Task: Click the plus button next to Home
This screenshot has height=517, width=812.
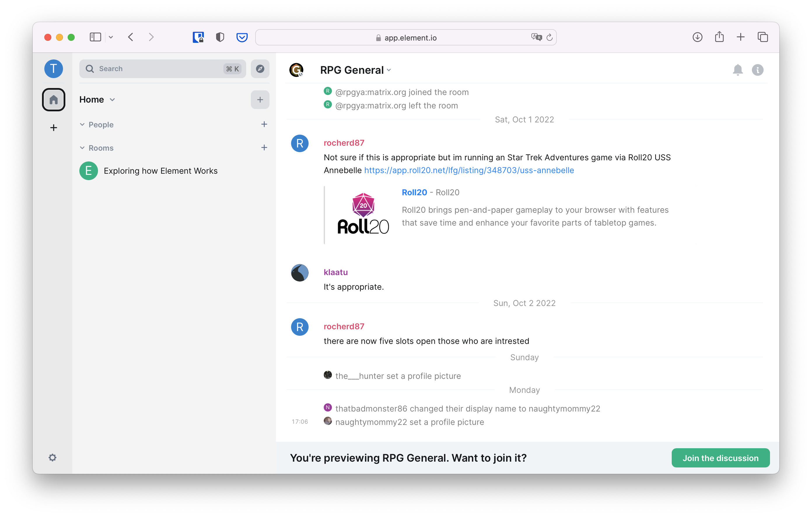Action: coord(260,99)
